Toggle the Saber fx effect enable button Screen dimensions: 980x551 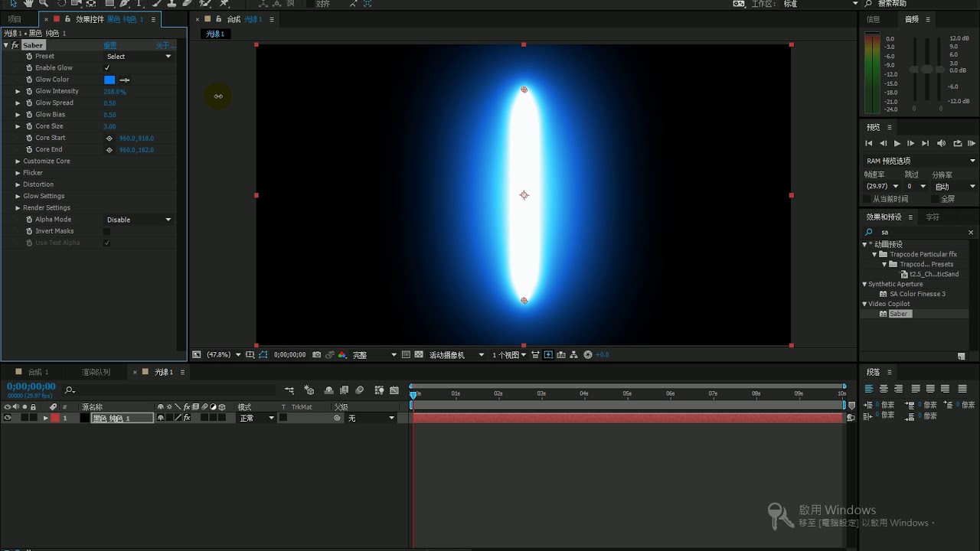pyautogui.click(x=15, y=46)
